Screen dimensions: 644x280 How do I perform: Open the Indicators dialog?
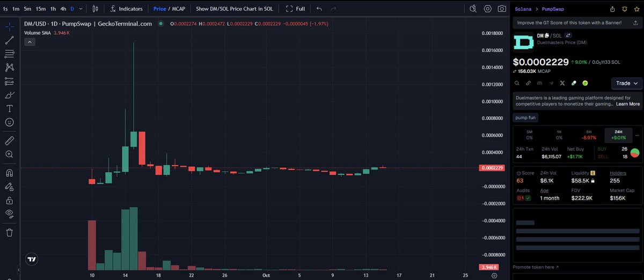click(x=126, y=9)
